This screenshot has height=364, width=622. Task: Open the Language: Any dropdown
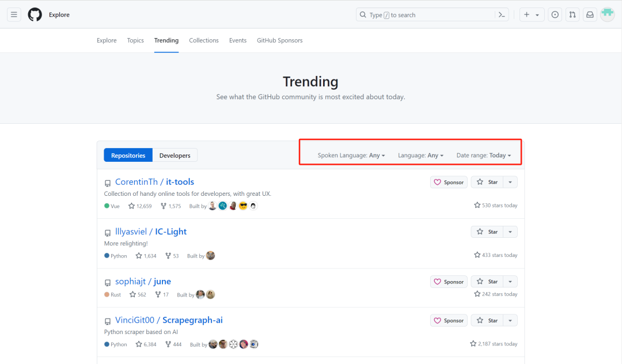(x=420, y=156)
